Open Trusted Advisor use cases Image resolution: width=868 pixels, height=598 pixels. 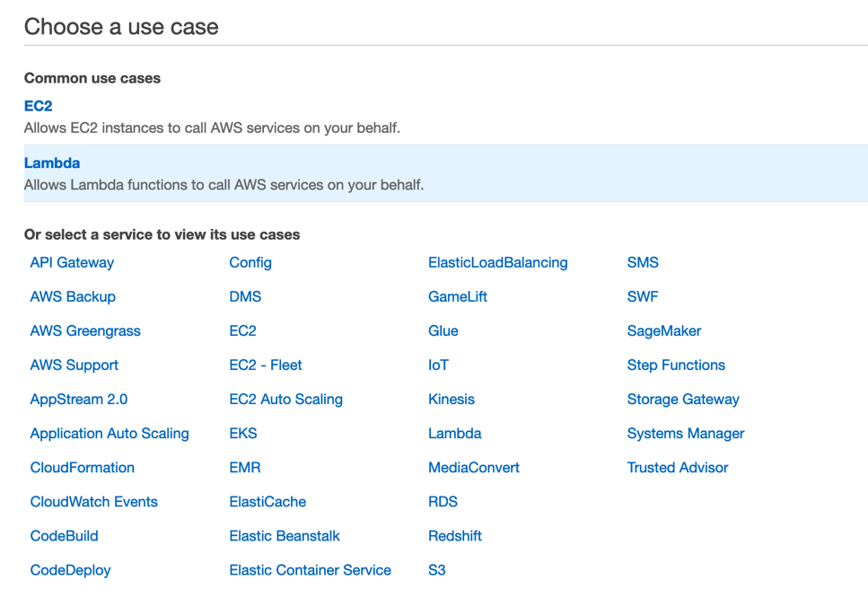pyautogui.click(x=678, y=468)
